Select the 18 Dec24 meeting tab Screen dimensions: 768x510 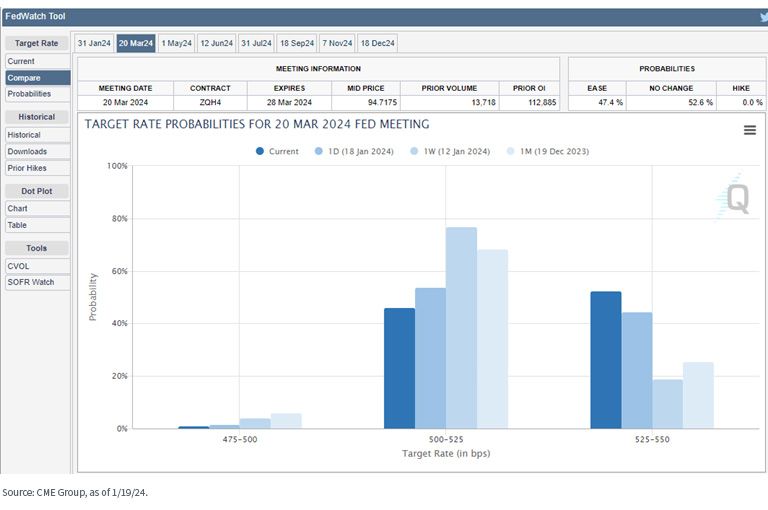tap(377, 43)
